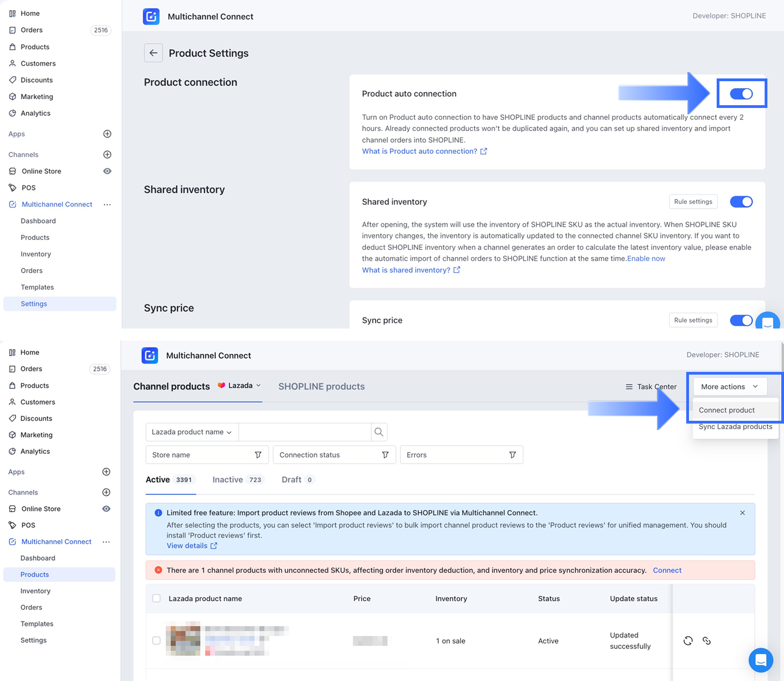Screen dimensions: 784x681
Task: Open Multichannel Connect three-dots menu, Product Settings screen
Action: pos(107,204)
